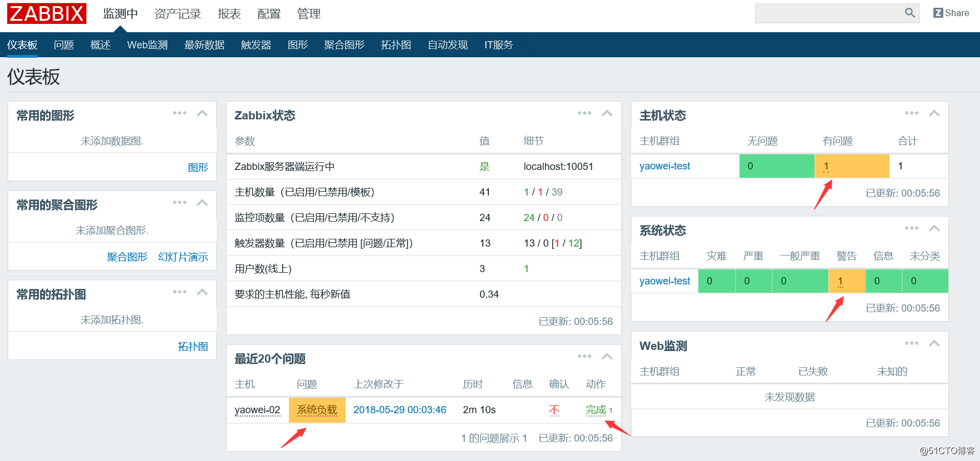
Task: Open the 管理 top menu
Action: [309, 14]
